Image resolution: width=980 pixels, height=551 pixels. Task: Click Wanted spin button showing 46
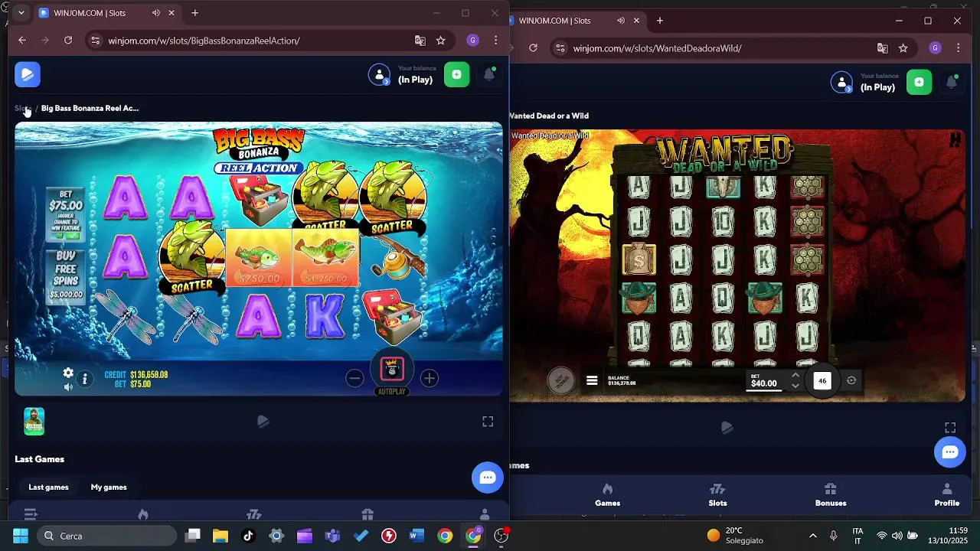pyautogui.click(x=822, y=380)
